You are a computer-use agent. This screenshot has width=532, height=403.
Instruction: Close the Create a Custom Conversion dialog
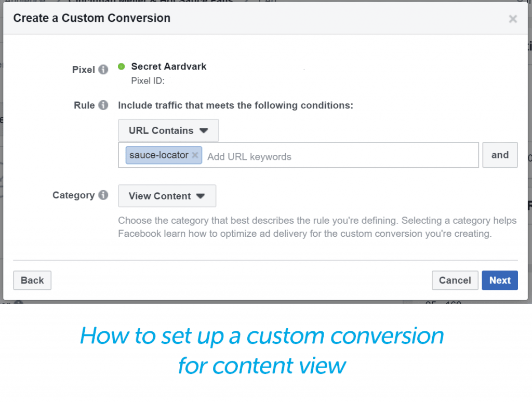pos(513,19)
